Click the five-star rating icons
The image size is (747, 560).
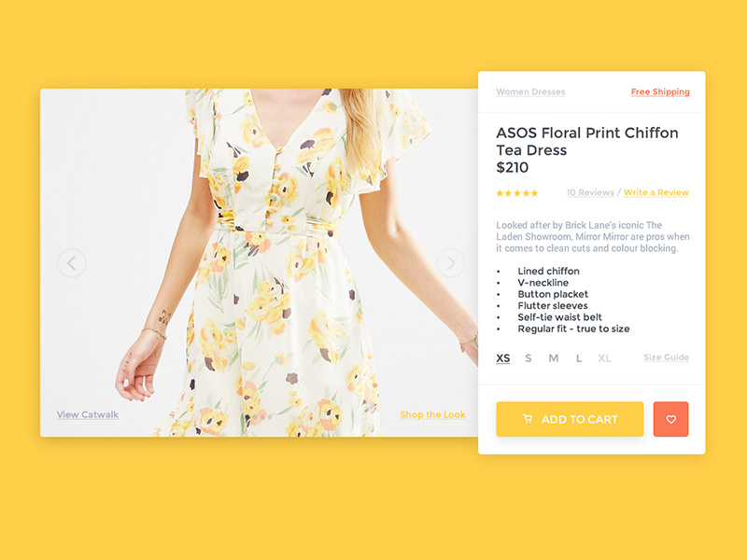click(517, 193)
